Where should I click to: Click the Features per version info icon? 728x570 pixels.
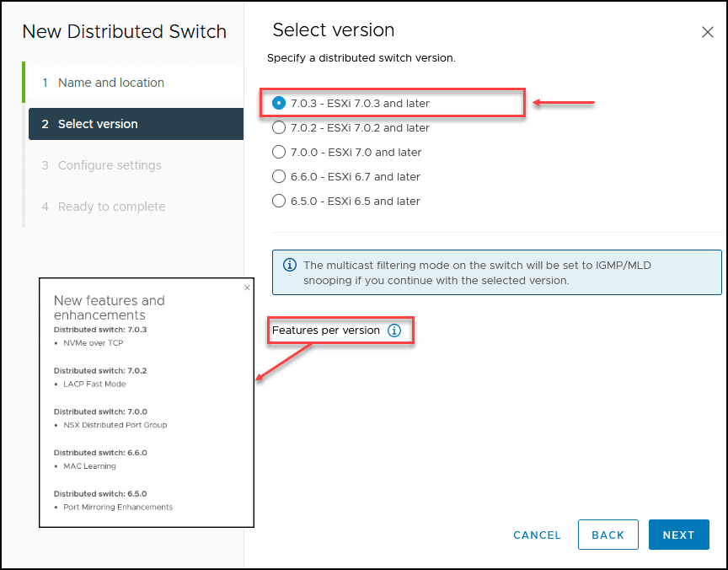(x=394, y=331)
